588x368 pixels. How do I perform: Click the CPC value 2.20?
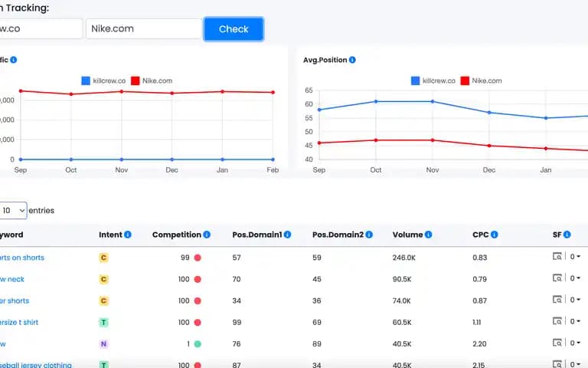(x=479, y=344)
